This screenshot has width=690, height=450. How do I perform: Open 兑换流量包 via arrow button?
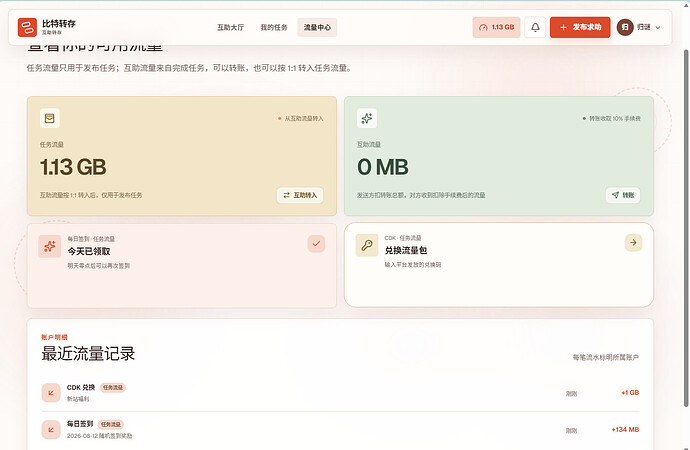click(633, 242)
